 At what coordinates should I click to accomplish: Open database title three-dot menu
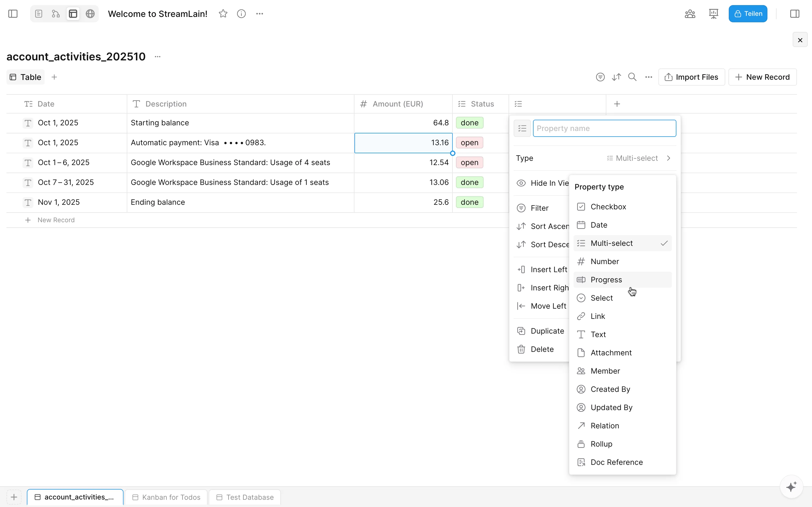click(x=158, y=57)
